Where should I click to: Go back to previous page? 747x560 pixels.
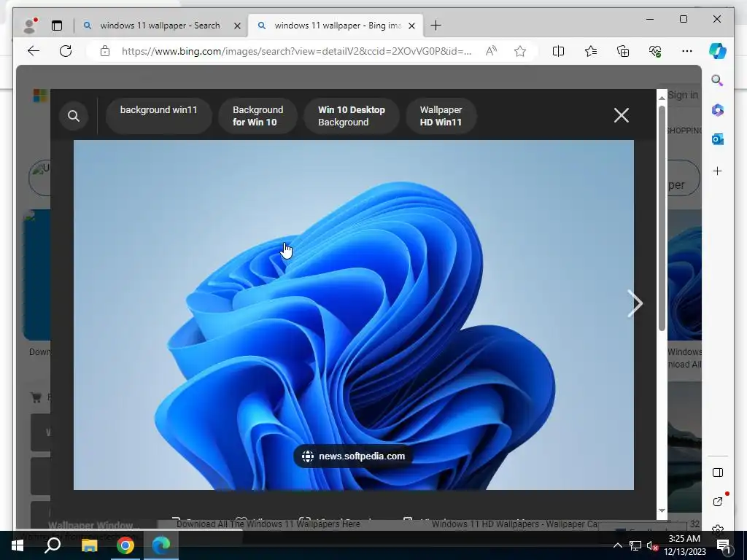click(x=34, y=51)
